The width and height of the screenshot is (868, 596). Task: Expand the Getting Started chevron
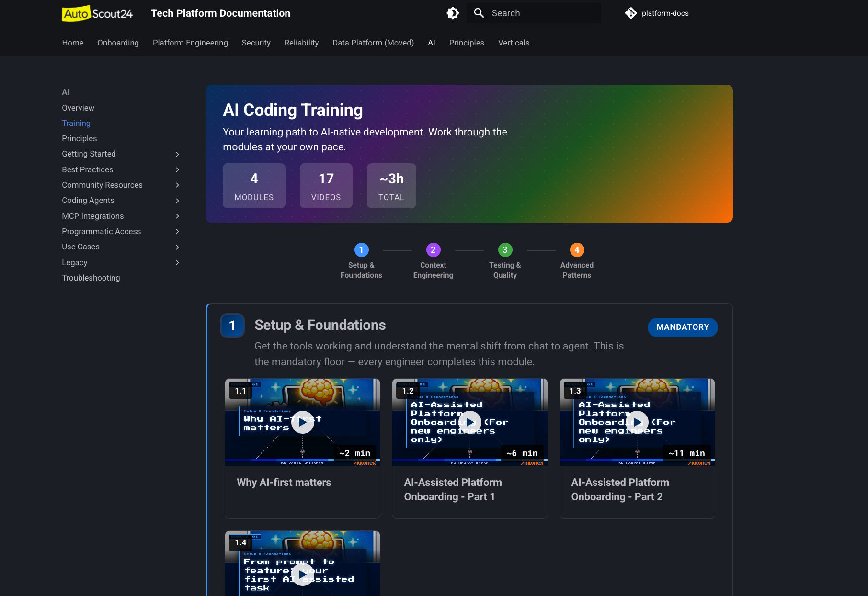tap(177, 154)
